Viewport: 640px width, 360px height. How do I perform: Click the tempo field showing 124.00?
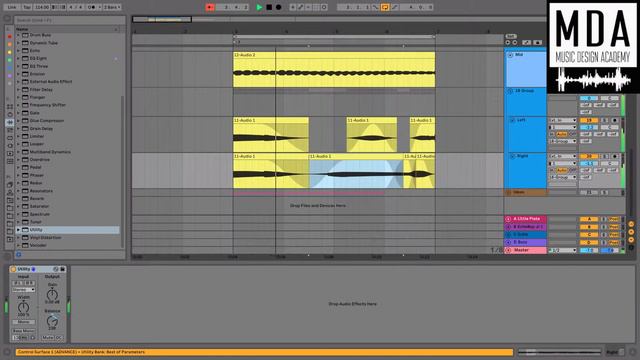42,7
